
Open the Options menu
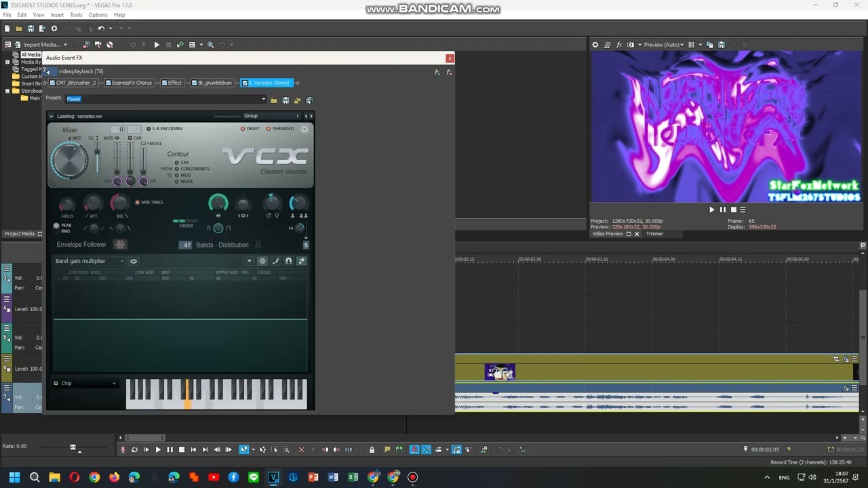98,15
